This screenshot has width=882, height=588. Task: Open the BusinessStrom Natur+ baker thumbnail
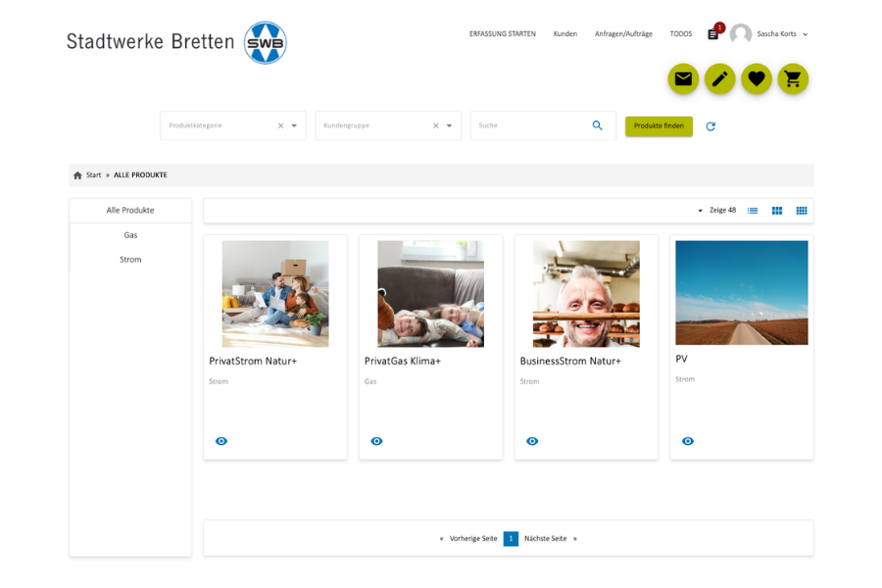586,294
